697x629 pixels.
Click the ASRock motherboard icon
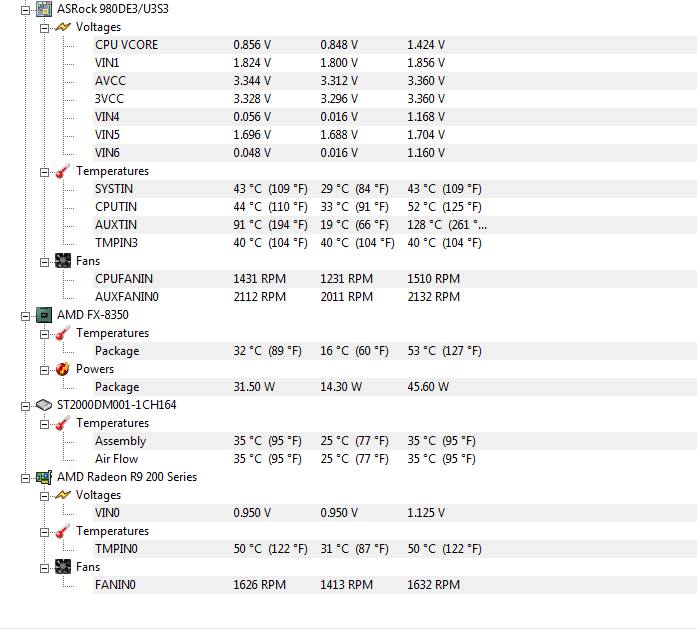44,9
